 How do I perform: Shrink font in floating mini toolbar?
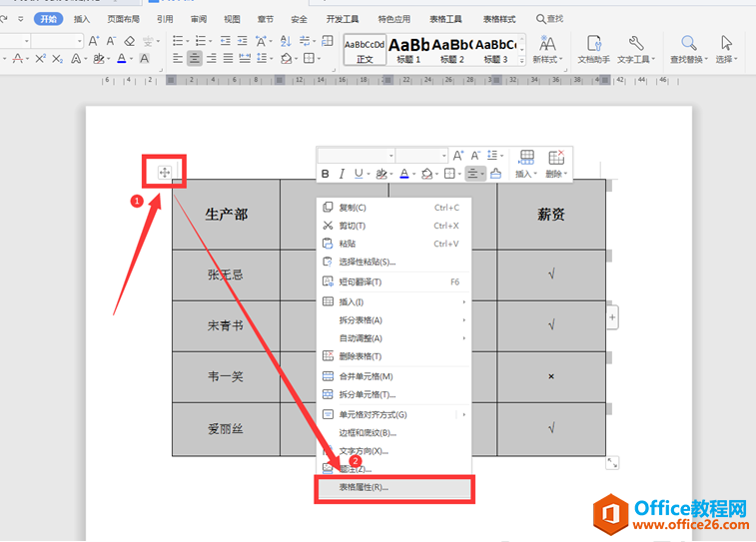point(475,156)
